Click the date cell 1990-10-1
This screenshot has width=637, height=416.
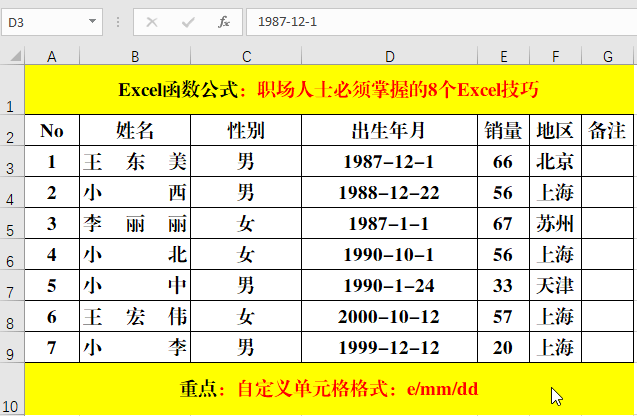click(390, 254)
